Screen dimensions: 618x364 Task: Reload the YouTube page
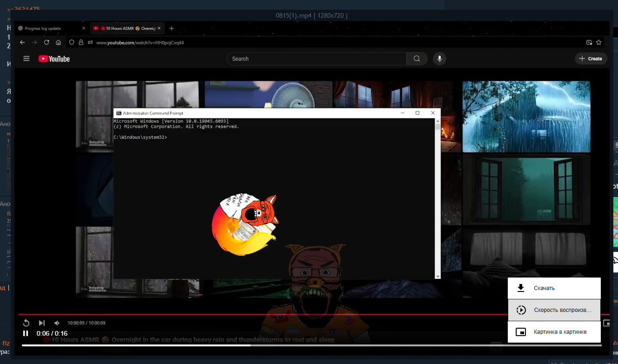pyautogui.click(x=47, y=42)
